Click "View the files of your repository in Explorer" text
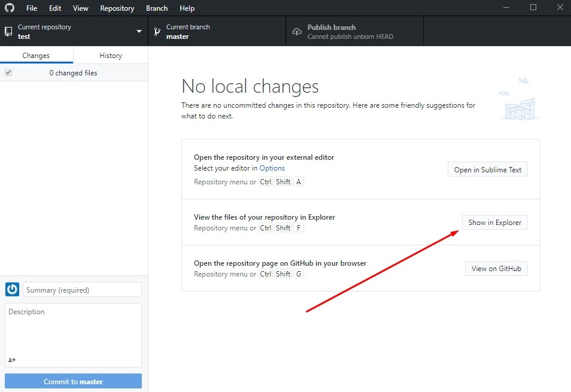 265,217
